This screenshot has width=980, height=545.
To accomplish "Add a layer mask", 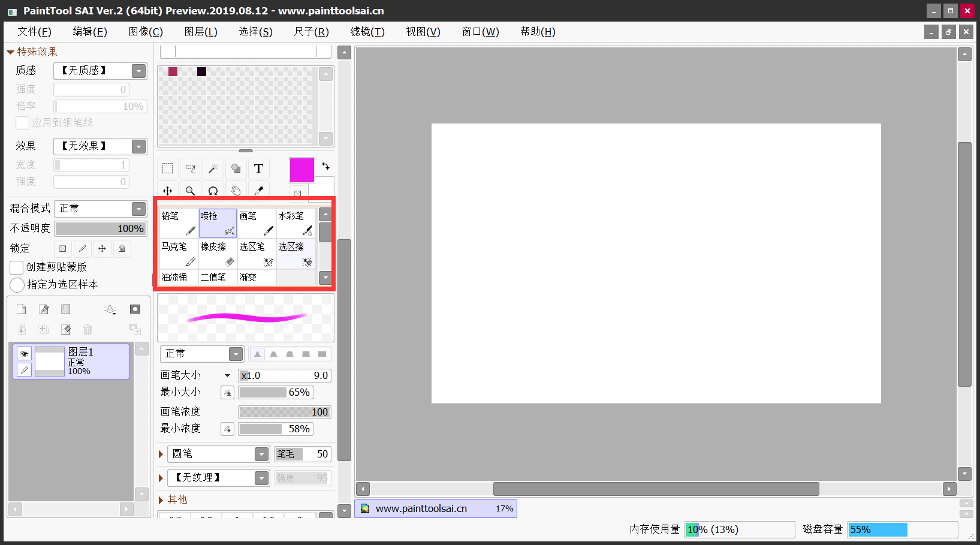I will click(135, 309).
